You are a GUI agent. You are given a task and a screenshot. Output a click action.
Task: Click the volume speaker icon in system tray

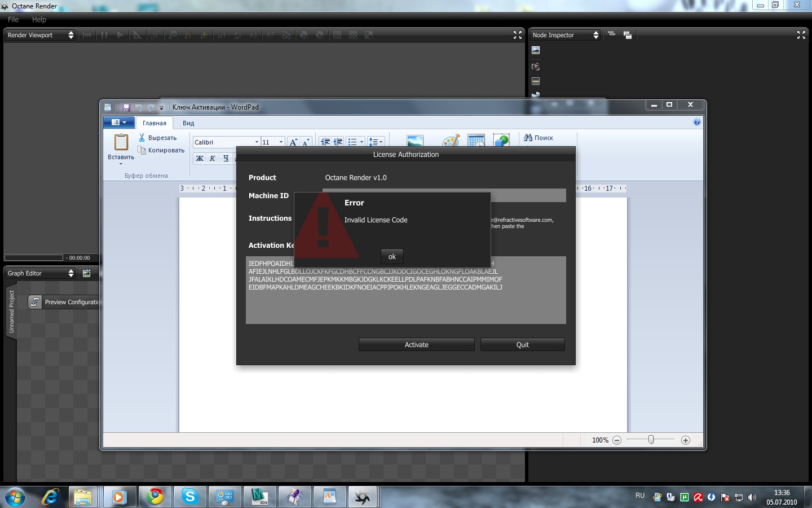(x=752, y=497)
